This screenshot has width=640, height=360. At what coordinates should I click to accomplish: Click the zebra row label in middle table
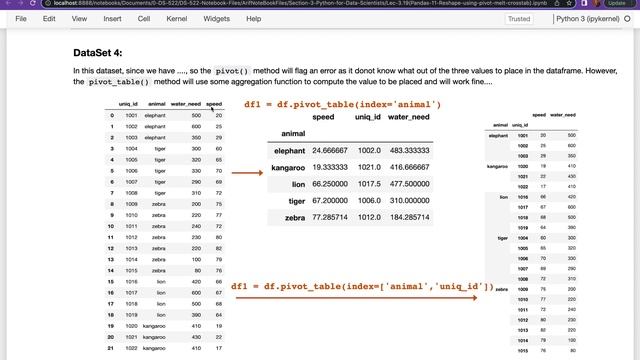(295, 218)
